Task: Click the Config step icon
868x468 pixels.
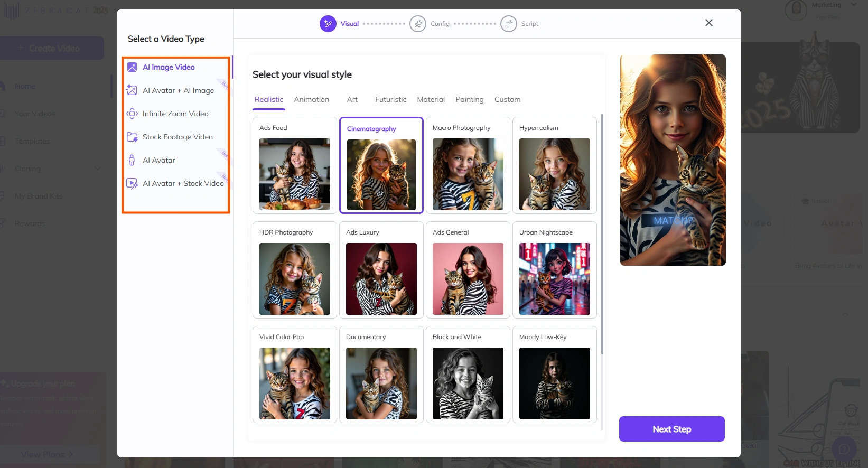Action: click(x=418, y=24)
